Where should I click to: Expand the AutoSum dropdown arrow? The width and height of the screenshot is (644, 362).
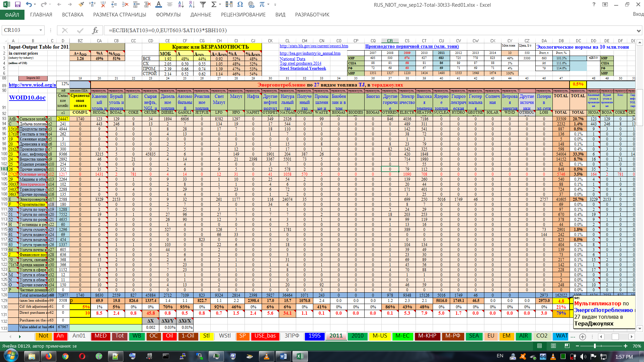click(x=220, y=5)
